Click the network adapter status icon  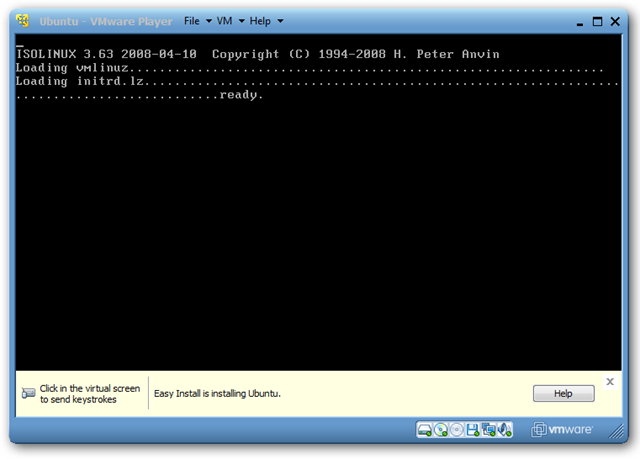click(489, 430)
